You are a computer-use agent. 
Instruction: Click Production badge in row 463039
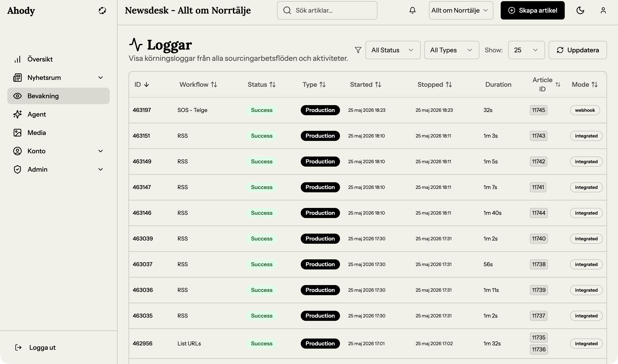click(320, 239)
